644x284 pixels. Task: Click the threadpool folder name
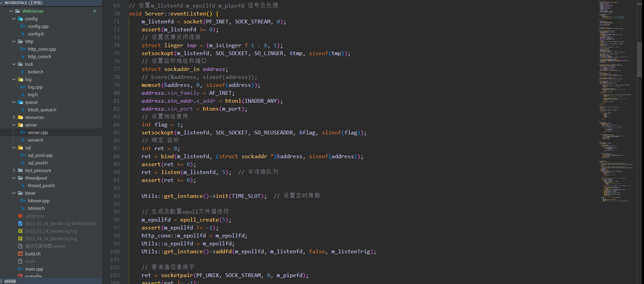click(x=36, y=178)
